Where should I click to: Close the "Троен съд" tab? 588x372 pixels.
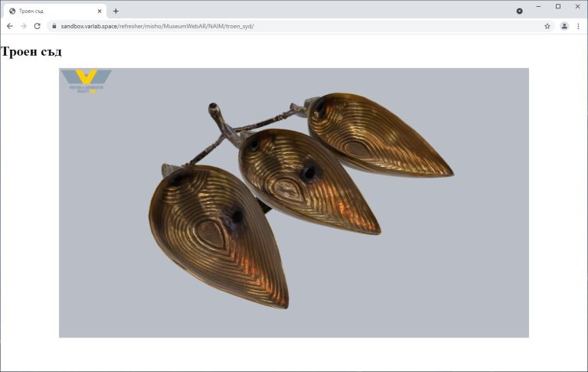[x=100, y=11]
